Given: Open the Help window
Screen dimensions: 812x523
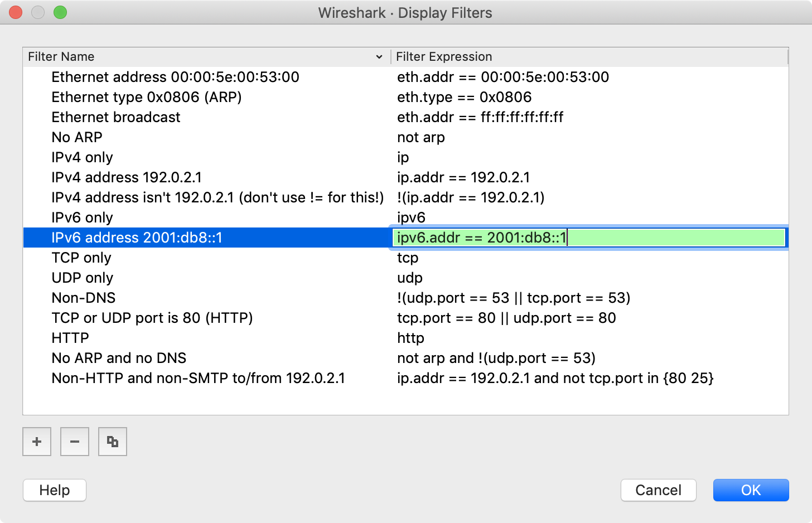Looking at the screenshot, I should click(x=54, y=490).
